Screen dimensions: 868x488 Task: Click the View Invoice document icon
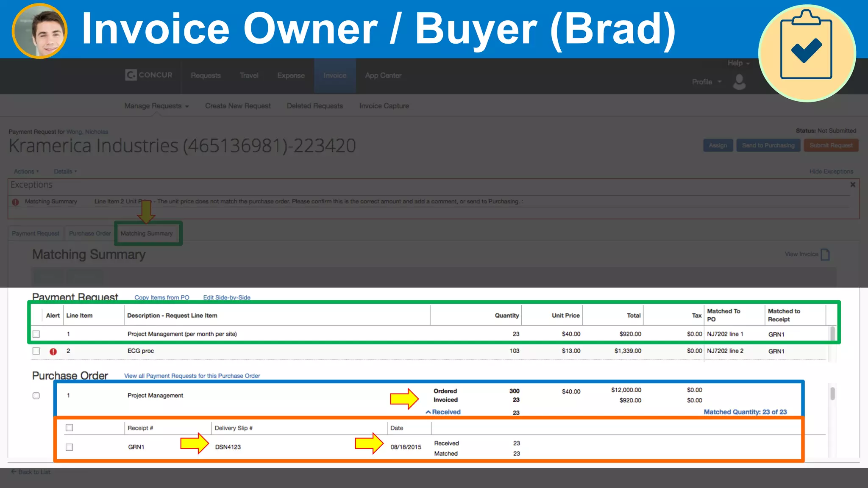[x=825, y=254]
